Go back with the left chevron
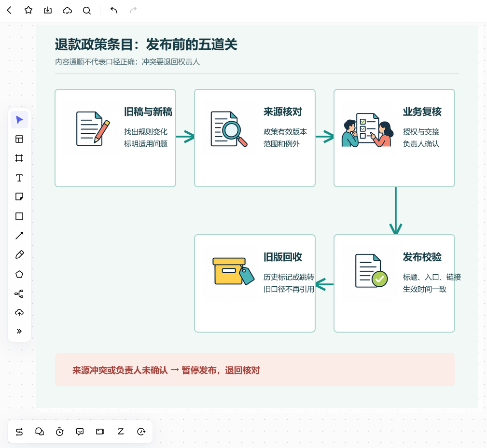 pos(9,10)
